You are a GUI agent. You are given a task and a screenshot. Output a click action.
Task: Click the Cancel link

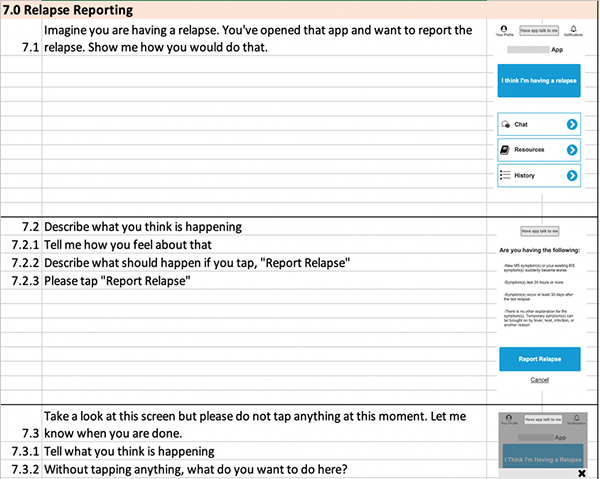tap(540, 380)
